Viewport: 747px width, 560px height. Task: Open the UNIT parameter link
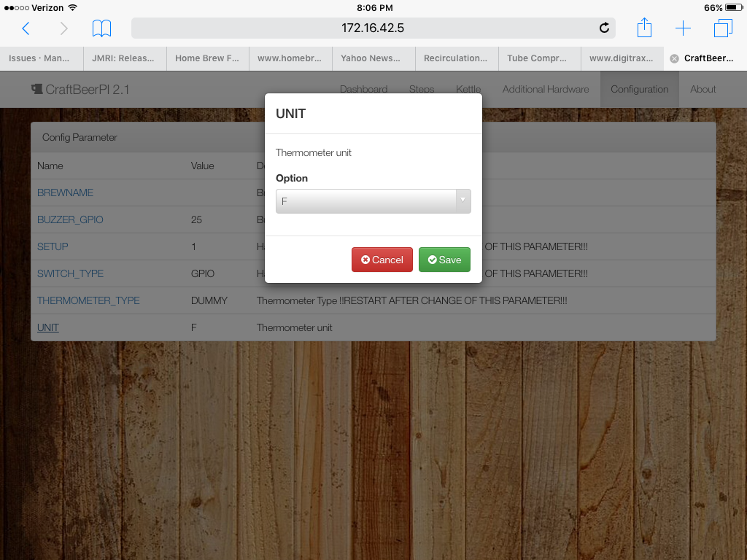click(48, 327)
